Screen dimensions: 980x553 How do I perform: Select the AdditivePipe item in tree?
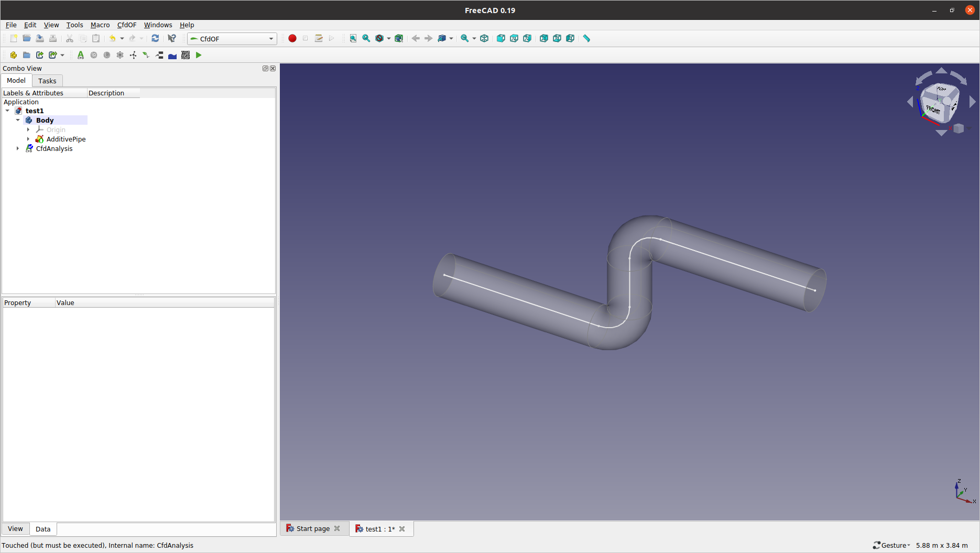pyautogui.click(x=66, y=139)
